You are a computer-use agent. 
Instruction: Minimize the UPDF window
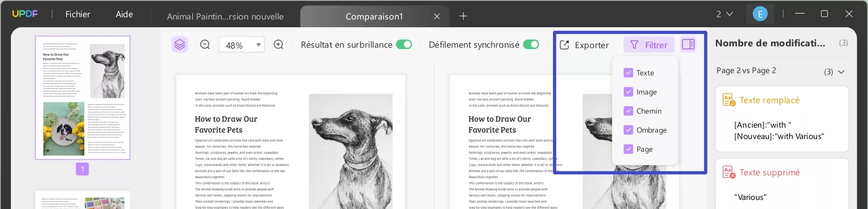click(x=800, y=14)
